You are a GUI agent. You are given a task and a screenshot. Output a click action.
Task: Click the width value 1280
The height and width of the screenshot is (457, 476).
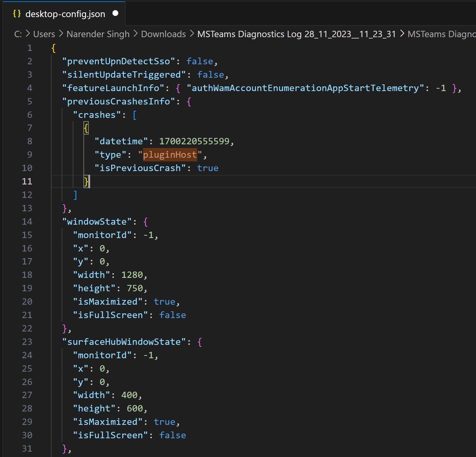(133, 275)
